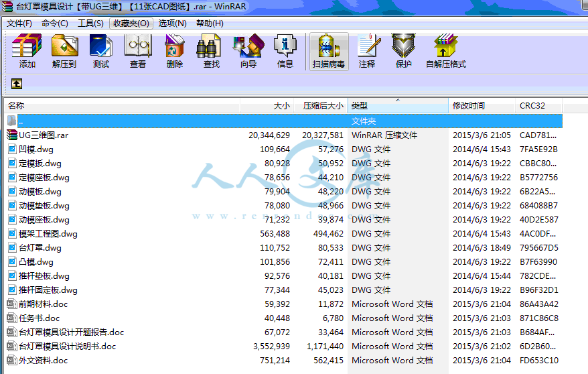Click the Protect (保护) shield icon
The image size is (588, 374).
pyautogui.click(x=404, y=46)
